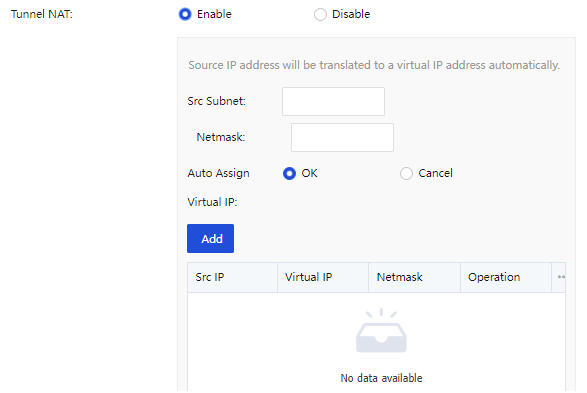Click the Tunnel NAT label
This screenshot has height=393, width=587.
(42, 14)
